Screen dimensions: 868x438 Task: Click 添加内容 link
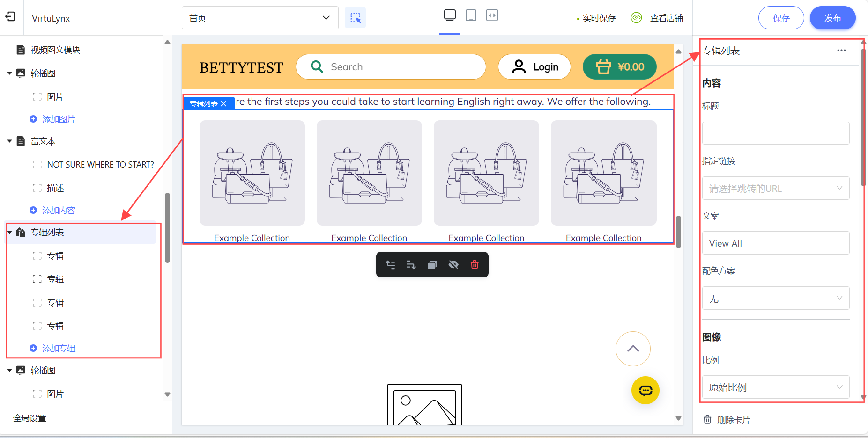tap(58, 211)
